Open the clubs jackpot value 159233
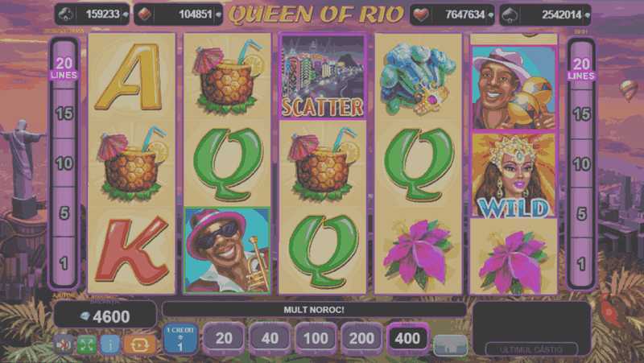644x363 pixels. 92,14
